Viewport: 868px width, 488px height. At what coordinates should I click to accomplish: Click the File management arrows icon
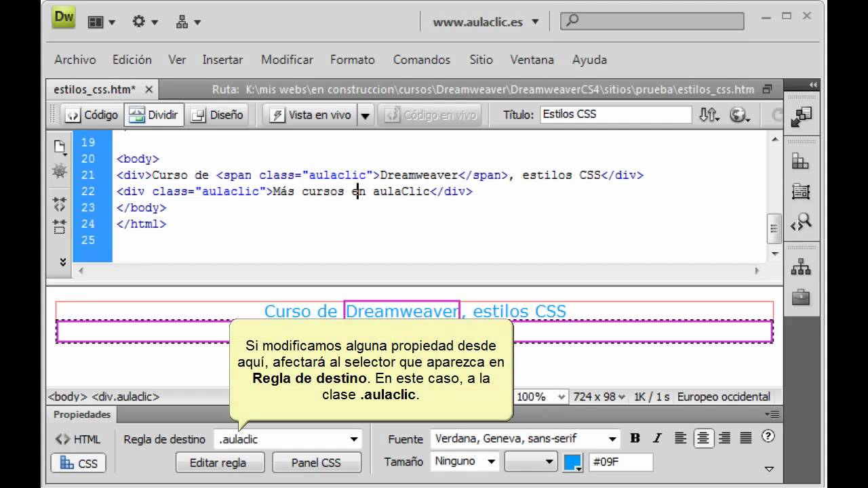[709, 115]
